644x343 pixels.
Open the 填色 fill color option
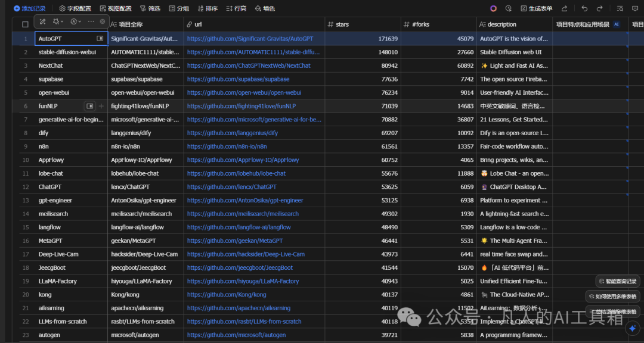(x=265, y=8)
